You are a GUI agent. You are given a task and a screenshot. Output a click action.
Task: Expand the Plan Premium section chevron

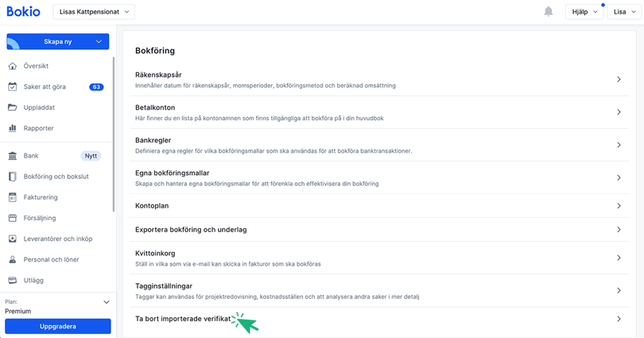(x=107, y=302)
